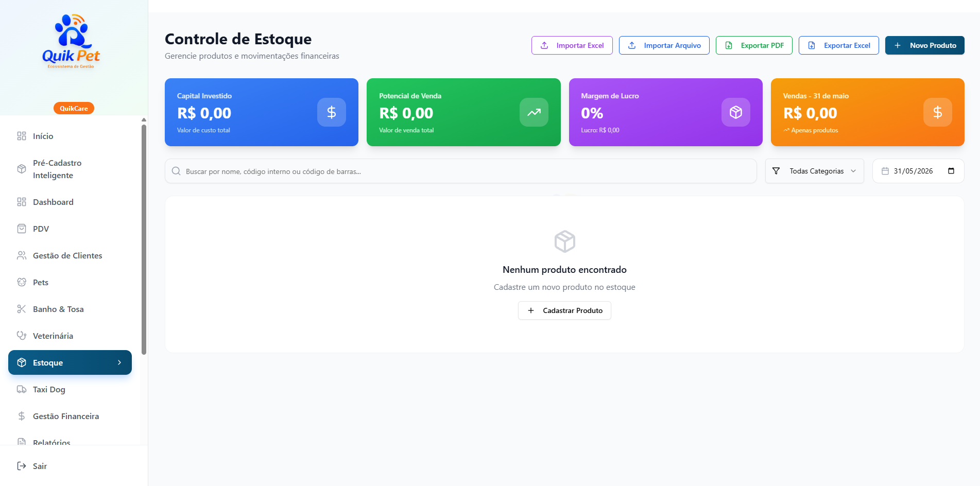
Task: Click the filter funnel icon
Action: [x=776, y=171]
